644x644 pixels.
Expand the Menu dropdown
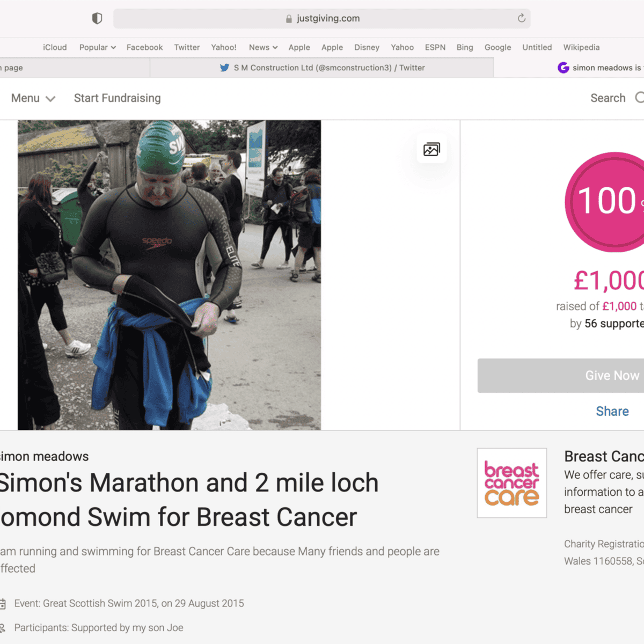33,98
